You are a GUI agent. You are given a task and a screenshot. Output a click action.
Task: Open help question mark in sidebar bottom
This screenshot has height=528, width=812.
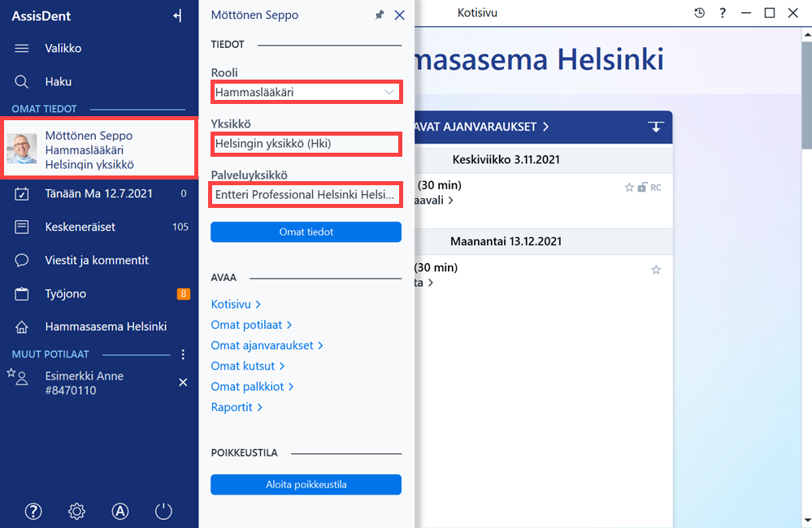(33, 512)
